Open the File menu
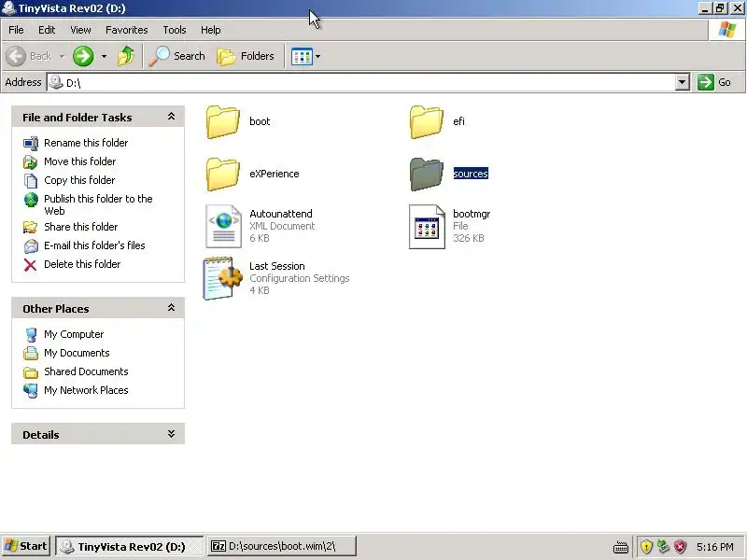The width and height of the screenshot is (747, 560). pos(16,30)
